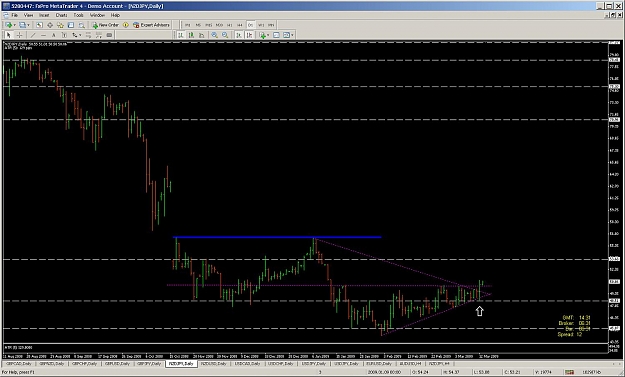Open the Help menu

[x=115, y=15]
